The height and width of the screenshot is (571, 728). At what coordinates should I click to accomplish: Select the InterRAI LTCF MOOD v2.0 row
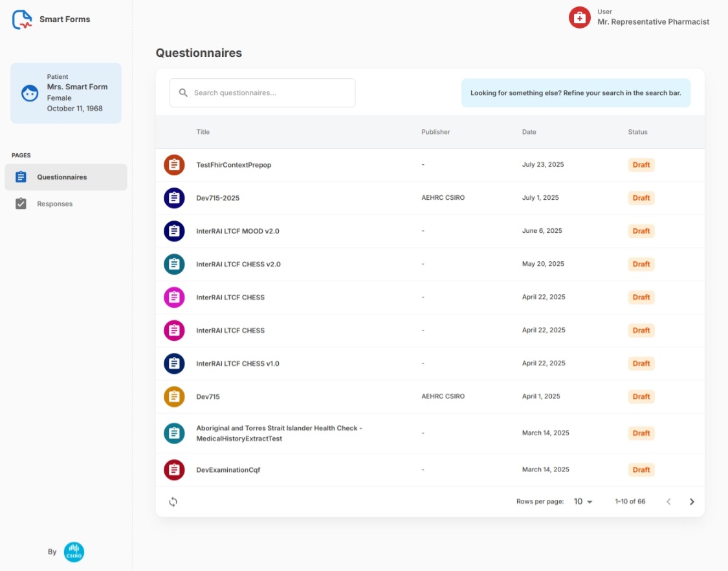click(237, 231)
